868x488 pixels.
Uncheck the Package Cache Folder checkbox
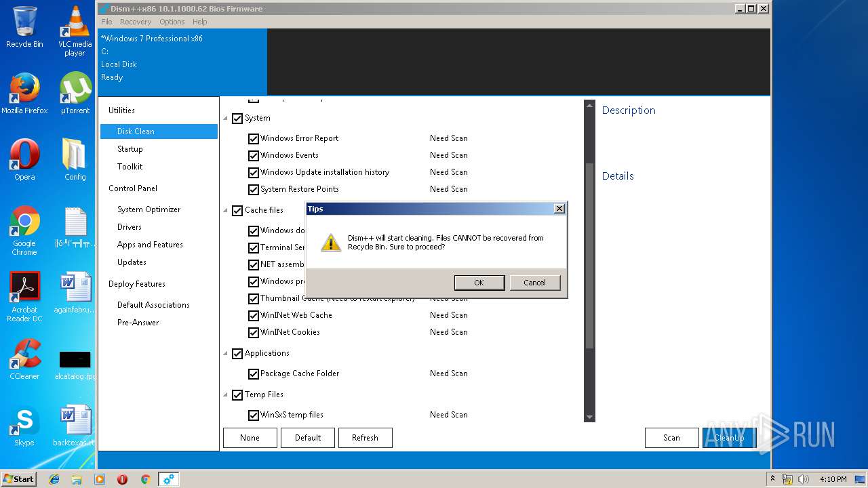coord(254,374)
